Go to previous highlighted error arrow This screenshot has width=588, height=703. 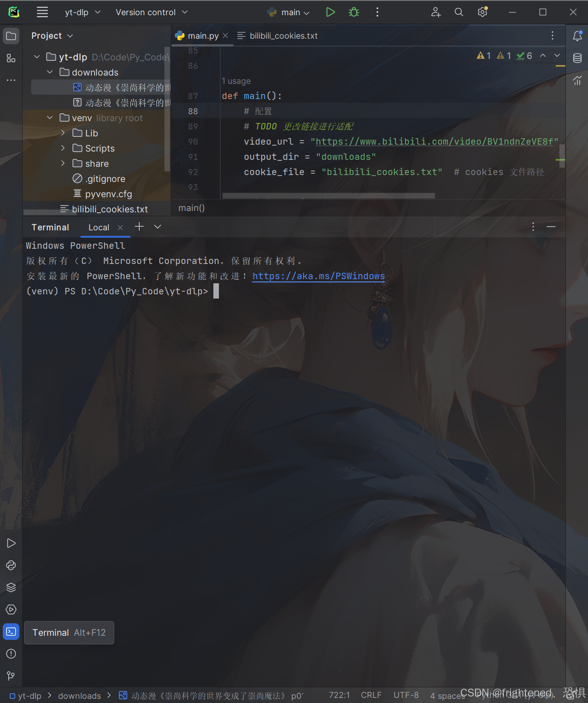point(543,55)
